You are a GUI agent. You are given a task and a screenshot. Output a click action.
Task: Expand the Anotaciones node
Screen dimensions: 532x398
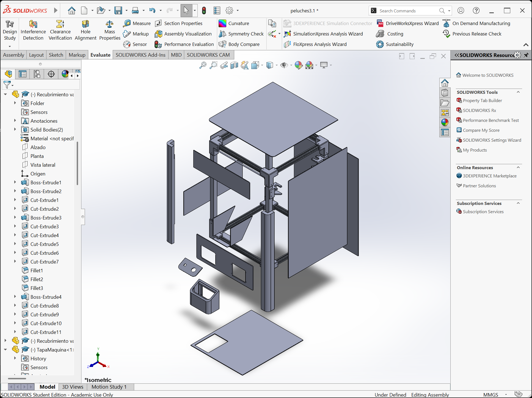tap(15, 120)
